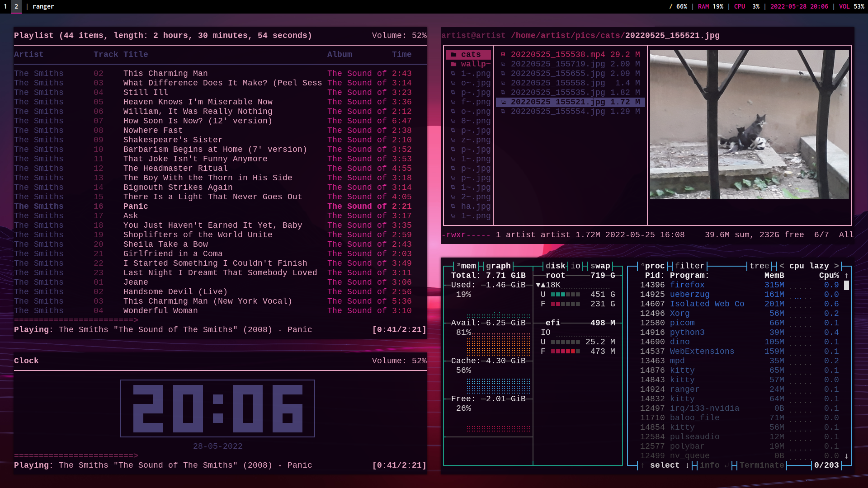The width and height of the screenshot is (868, 488).
Task: Open the cats folder in ranger
Action: pos(468,55)
